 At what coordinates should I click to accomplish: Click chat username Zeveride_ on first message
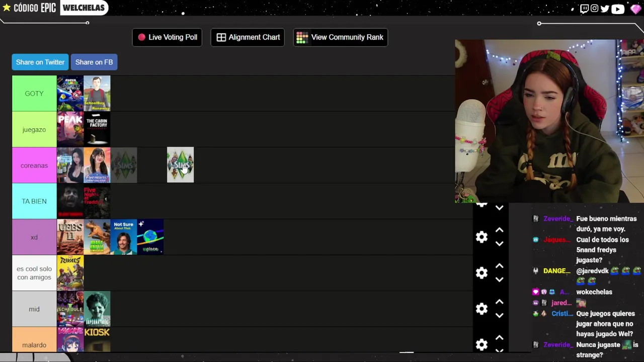pos(557,219)
